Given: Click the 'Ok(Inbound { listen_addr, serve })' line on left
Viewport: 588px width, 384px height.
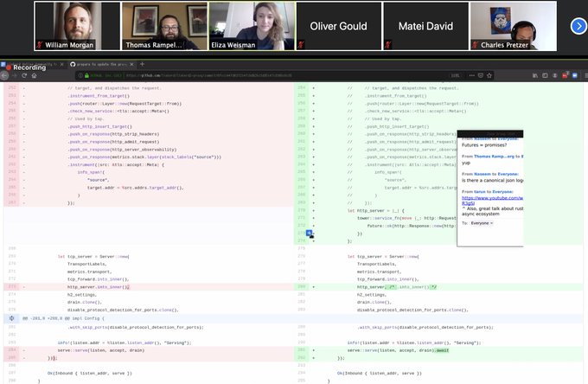Looking at the screenshot, I should click(x=90, y=373).
